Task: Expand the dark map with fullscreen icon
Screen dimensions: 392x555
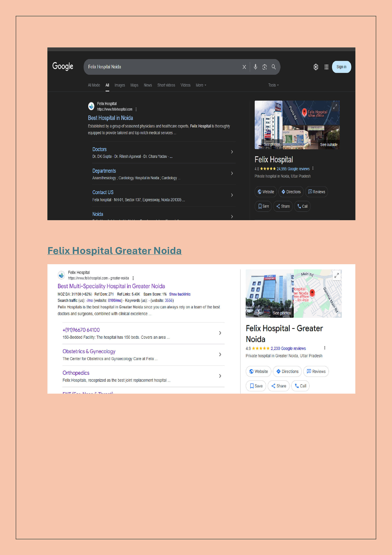Action: coord(335,106)
